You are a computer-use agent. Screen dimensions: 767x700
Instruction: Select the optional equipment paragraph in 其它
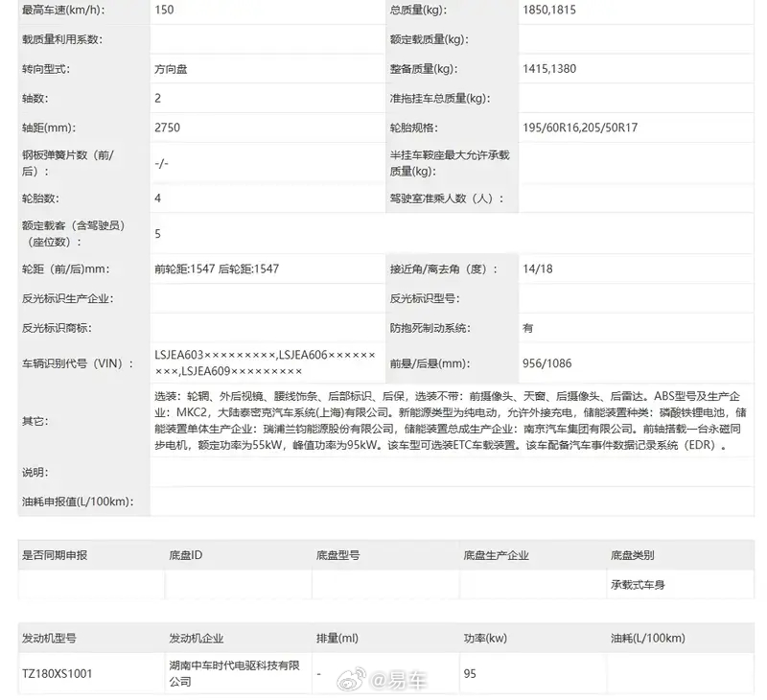[x=450, y=421]
